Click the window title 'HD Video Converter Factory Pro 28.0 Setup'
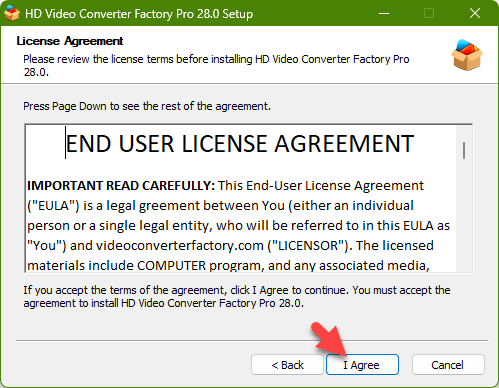The height and width of the screenshot is (388, 499). coord(139,14)
